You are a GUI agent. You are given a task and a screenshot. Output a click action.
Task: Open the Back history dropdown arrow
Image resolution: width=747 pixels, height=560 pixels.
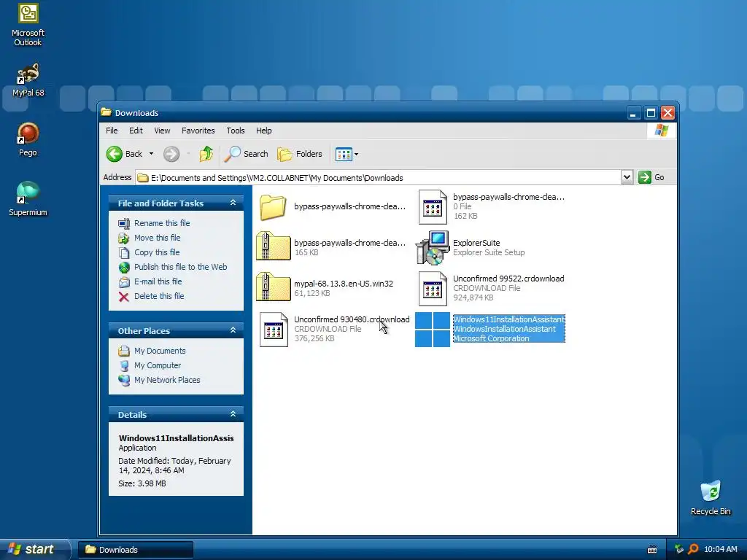(151, 154)
